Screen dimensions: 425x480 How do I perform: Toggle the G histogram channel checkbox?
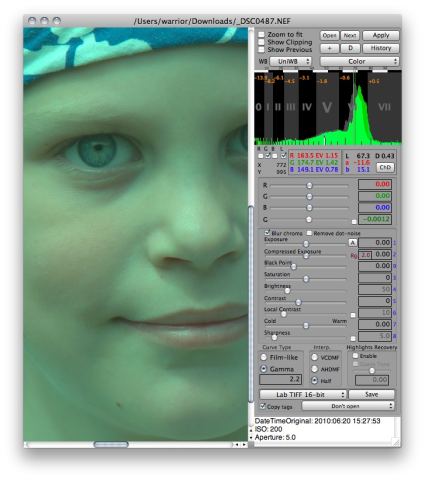click(x=267, y=156)
